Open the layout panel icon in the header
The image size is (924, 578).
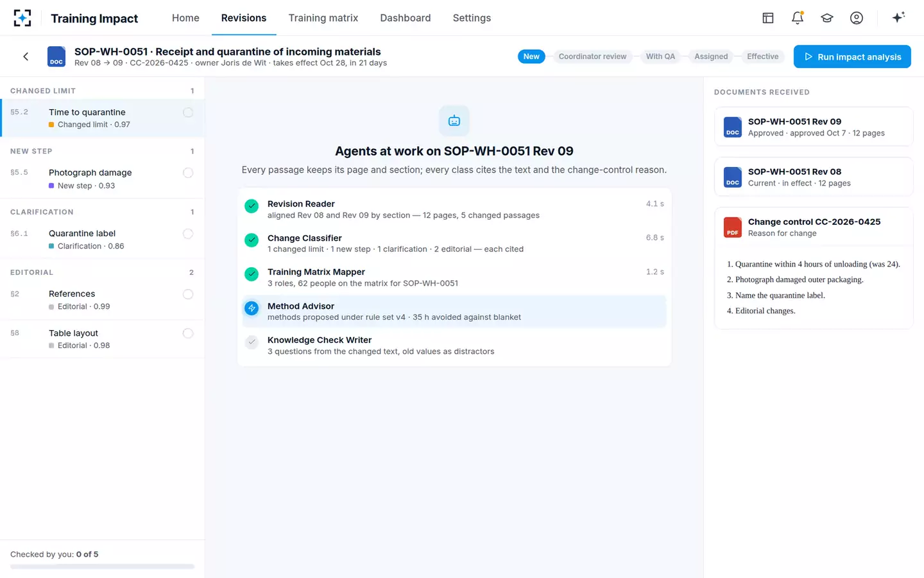tap(767, 18)
